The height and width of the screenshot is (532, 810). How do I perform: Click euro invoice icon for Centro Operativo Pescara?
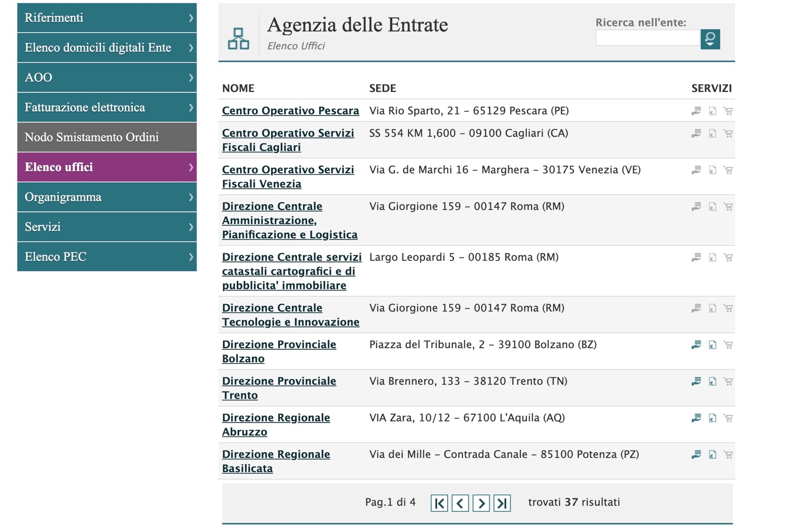pos(712,111)
